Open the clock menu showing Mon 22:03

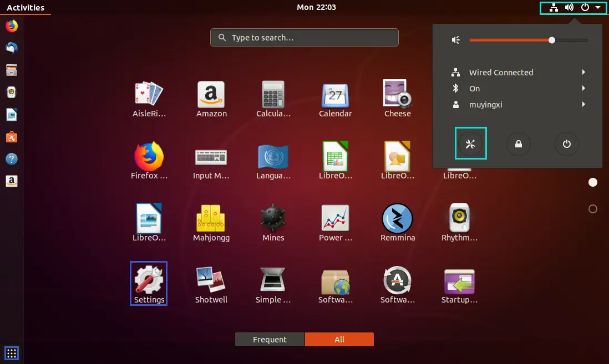click(x=316, y=7)
